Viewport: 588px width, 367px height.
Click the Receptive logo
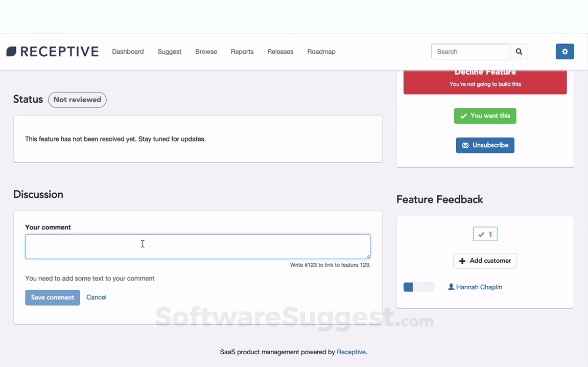point(52,51)
